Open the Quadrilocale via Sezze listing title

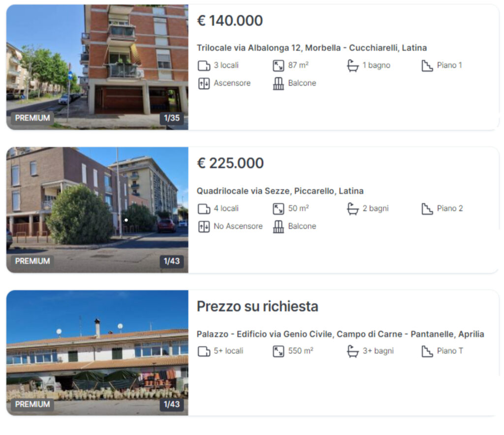click(280, 191)
